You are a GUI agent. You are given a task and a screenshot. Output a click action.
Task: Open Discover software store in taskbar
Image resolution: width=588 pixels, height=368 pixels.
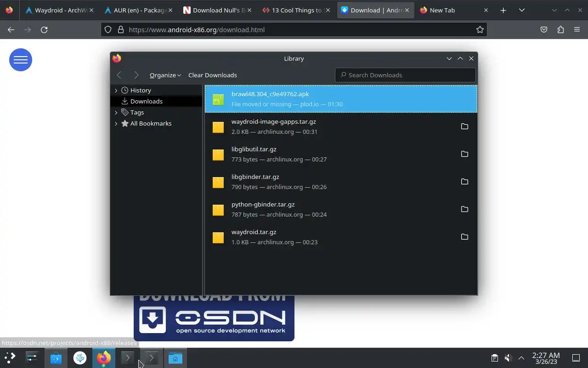56,358
